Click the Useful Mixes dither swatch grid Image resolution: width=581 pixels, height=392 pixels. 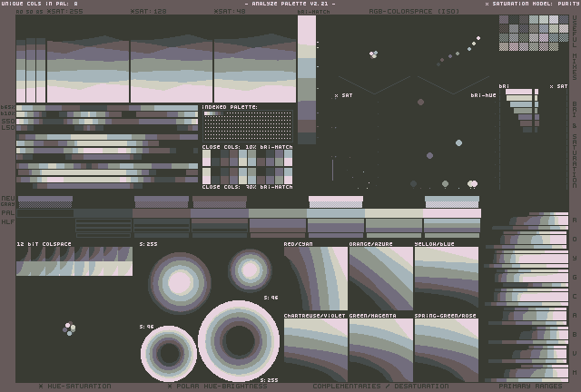click(x=534, y=33)
